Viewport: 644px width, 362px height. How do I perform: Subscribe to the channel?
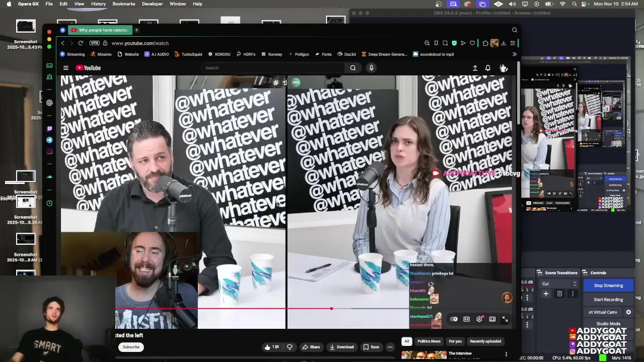131,347
